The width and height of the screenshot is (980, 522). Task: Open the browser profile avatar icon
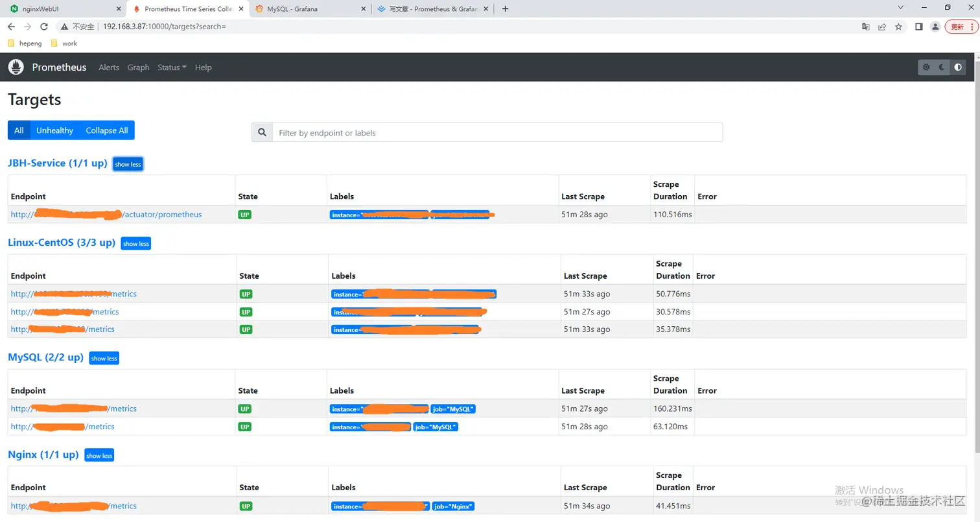[935, 27]
